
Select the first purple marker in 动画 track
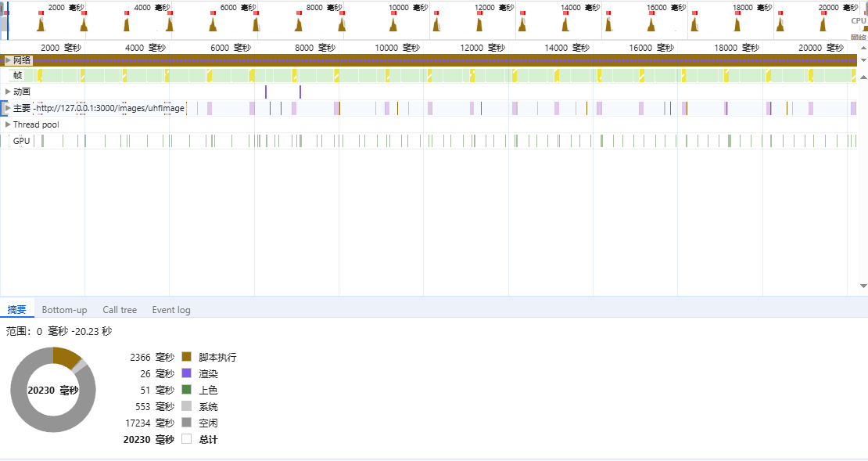click(266, 92)
